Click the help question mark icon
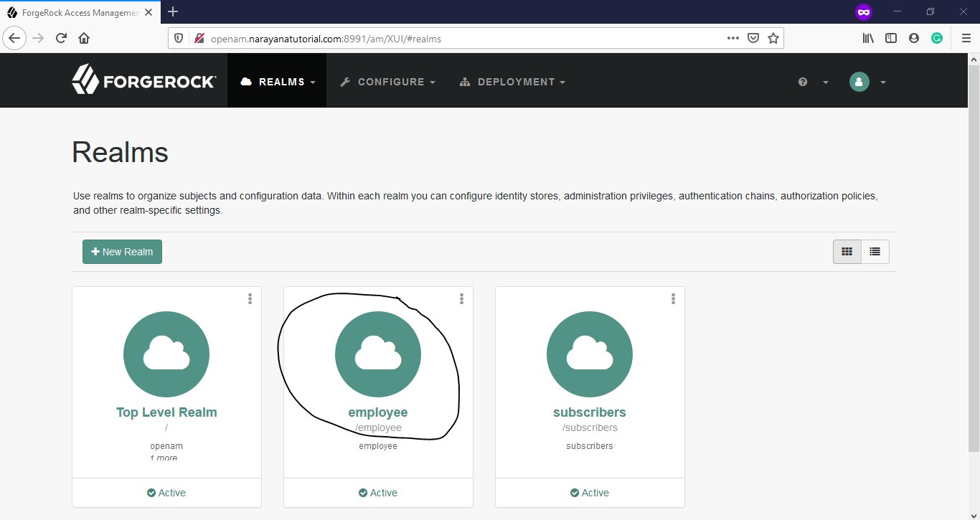Image resolution: width=980 pixels, height=520 pixels. tap(803, 82)
